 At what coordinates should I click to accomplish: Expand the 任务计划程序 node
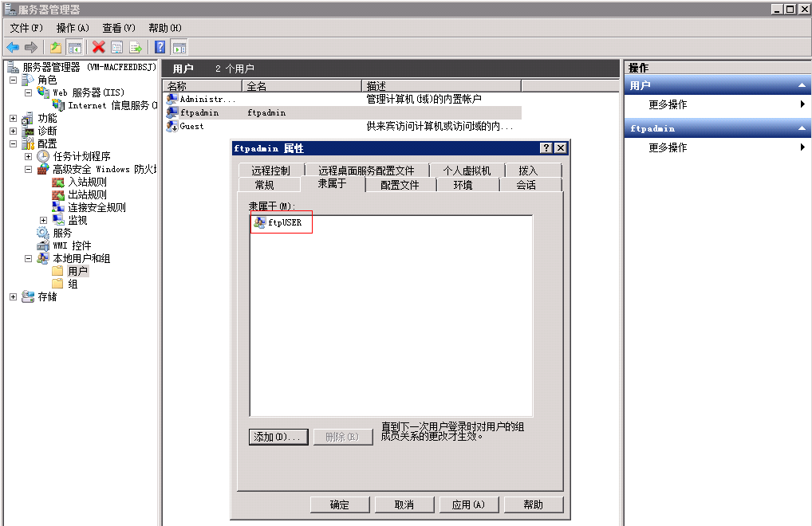click(29, 156)
